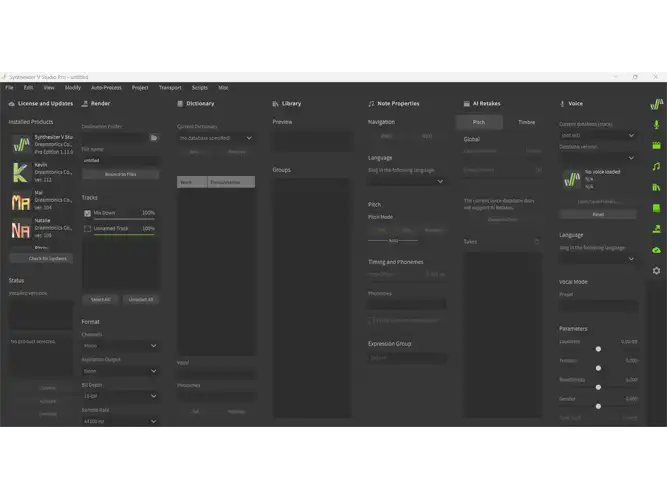
Task: Open the Auto-Process menu
Action: 106,88
